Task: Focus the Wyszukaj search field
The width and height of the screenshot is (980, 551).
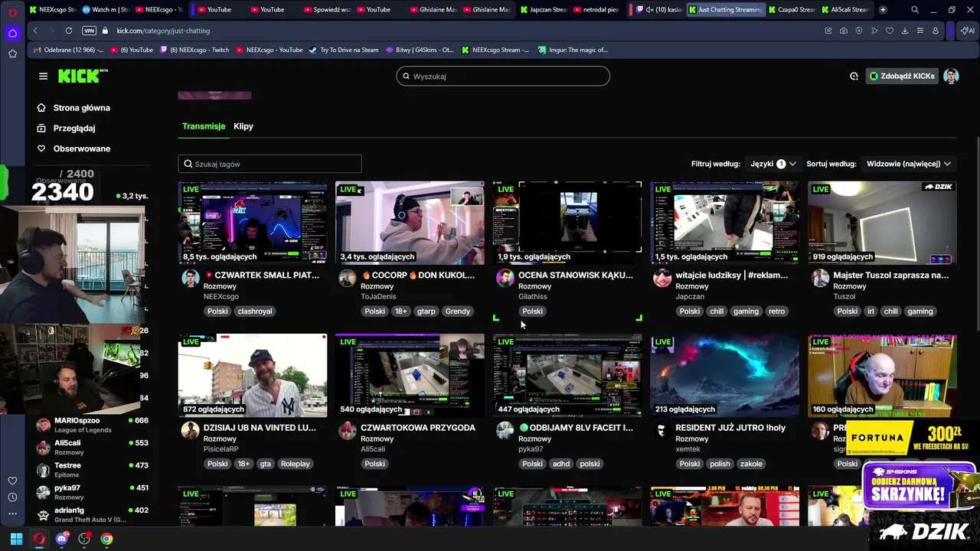Action: coord(503,76)
